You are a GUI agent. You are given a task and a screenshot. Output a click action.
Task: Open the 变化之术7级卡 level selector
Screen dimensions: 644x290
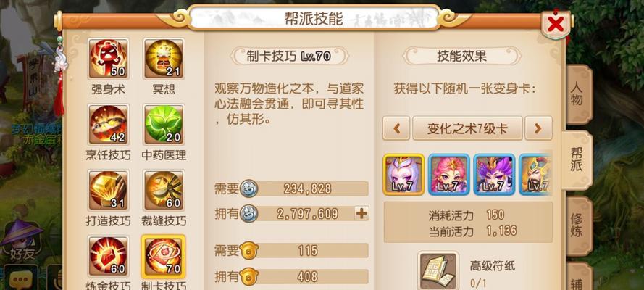point(467,128)
